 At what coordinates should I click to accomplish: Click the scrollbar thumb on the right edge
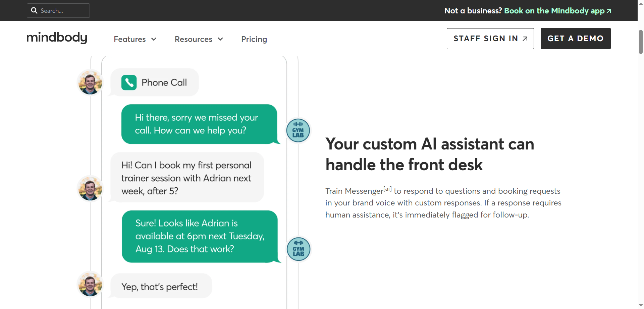pos(640,42)
